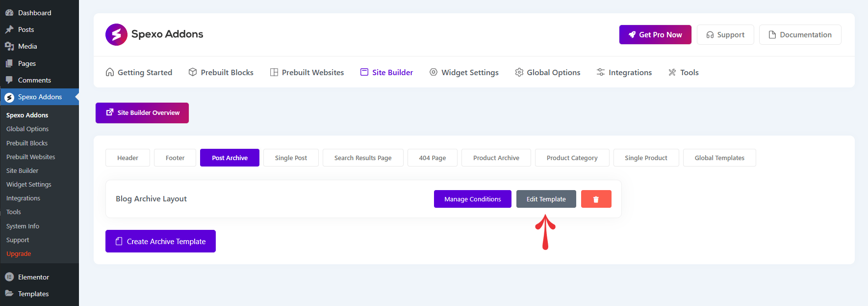Click the Integrations sliders icon
This screenshot has width=868, height=306.
coord(601,72)
